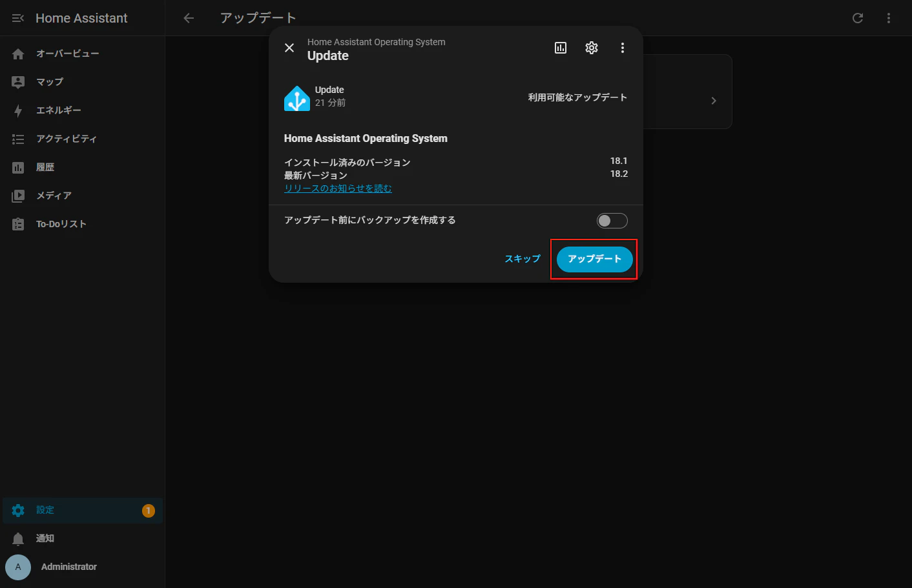Open アクティビティ in the sidebar
The height and width of the screenshot is (588, 912).
click(x=83, y=139)
